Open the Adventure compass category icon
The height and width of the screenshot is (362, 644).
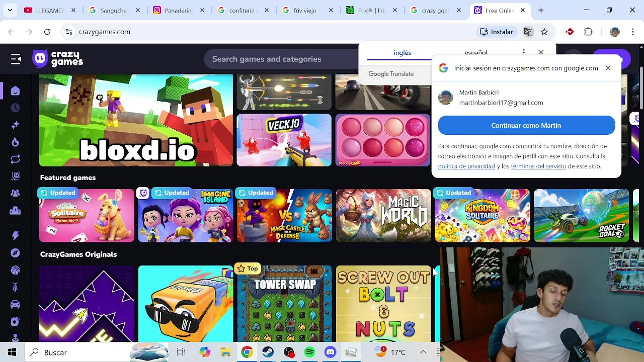tap(15, 253)
